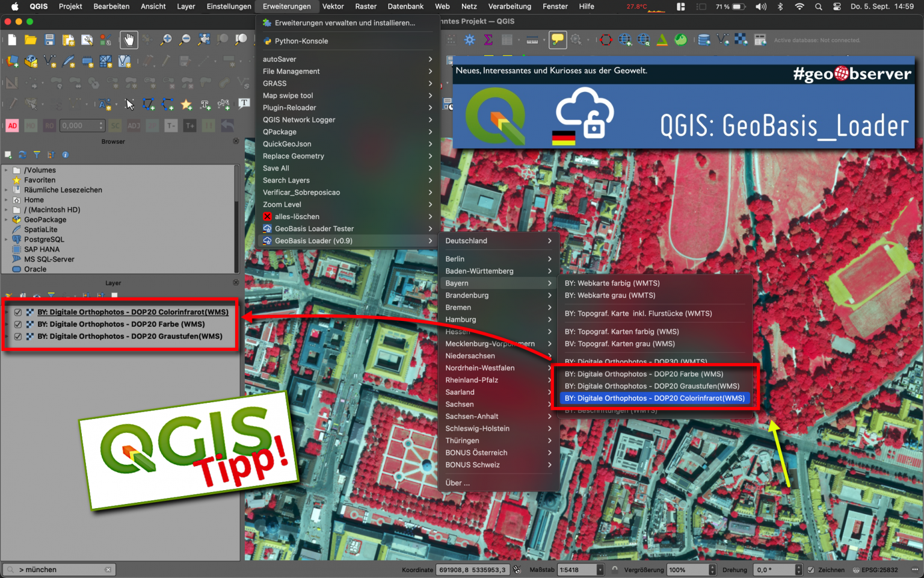924x578 pixels.
Task: Open the Processing toolbox
Action: click(469, 40)
